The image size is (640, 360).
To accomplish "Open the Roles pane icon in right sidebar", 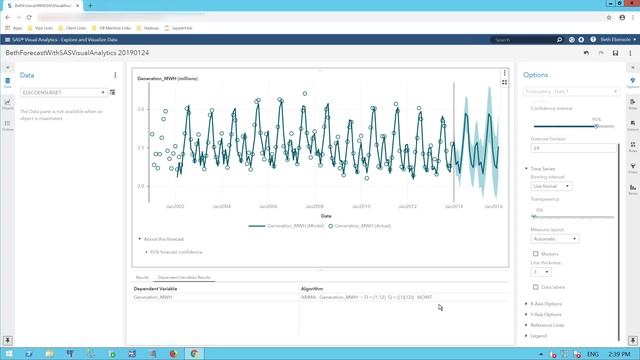I will click(633, 104).
